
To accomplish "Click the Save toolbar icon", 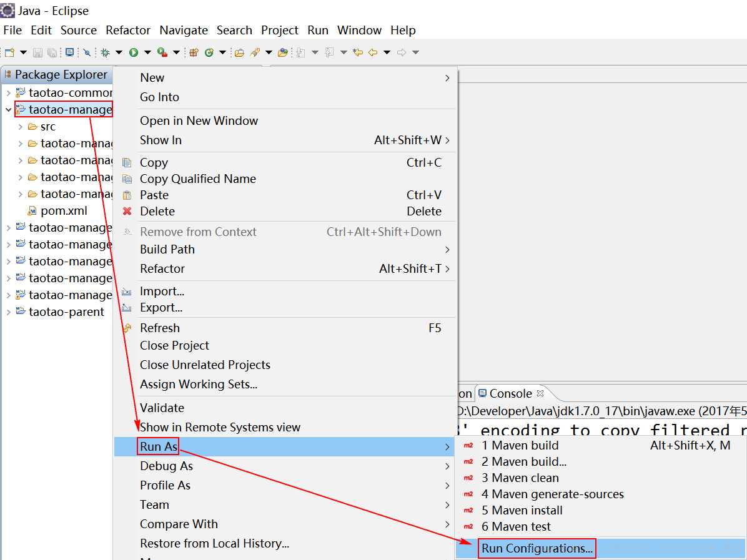I will (38, 52).
